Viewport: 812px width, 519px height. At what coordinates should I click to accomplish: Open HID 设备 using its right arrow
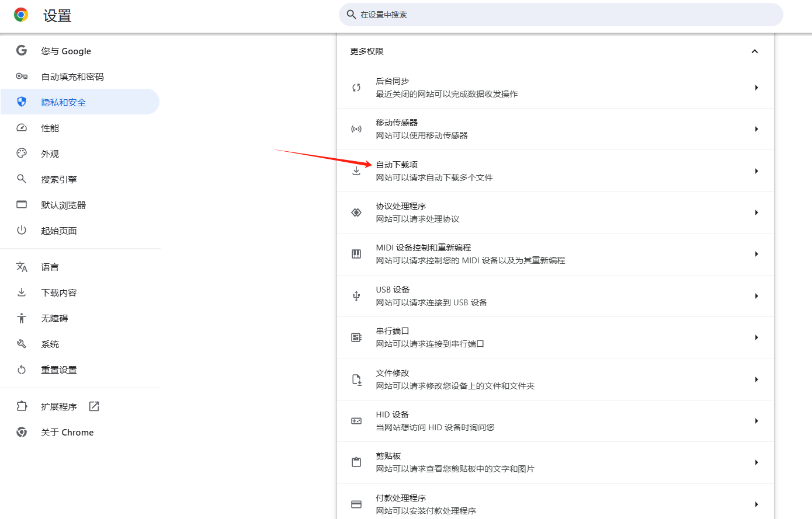(x=757, y=421)
